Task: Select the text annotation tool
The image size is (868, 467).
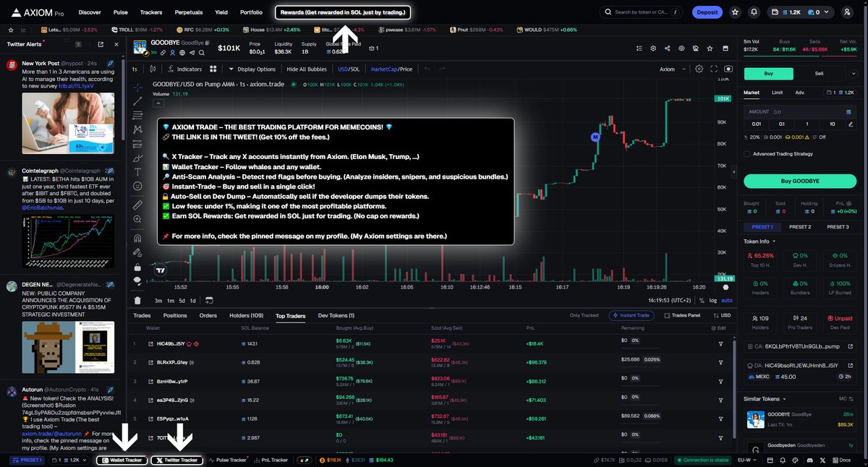Action: 138,171
